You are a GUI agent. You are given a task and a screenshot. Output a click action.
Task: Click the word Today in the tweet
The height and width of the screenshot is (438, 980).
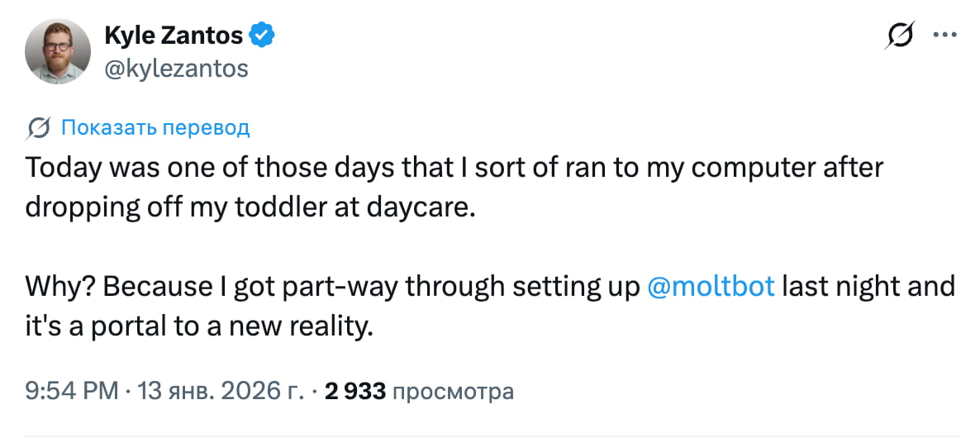[x=64, y=168]
